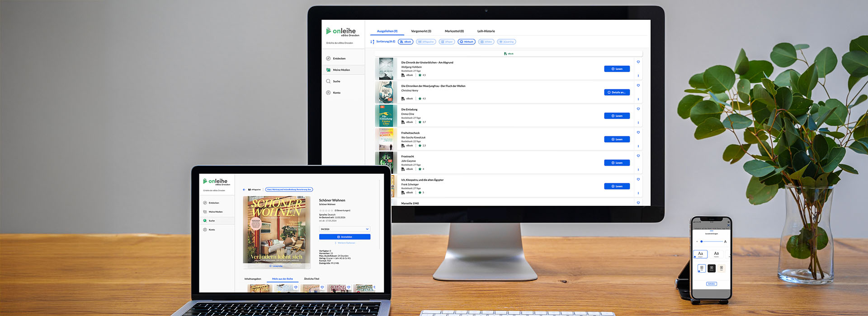Switch to the Merkzettel (0) tab

(x=454, y=31)
